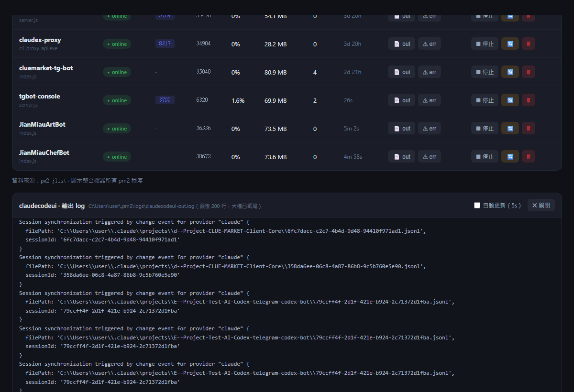Click PID value 34904
The width and height of the screenshot is (574, 392).
(203, 44)
